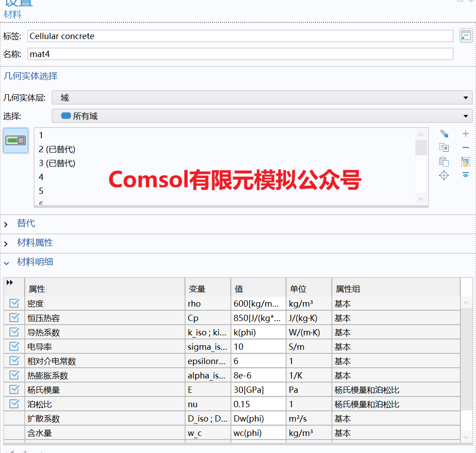Image resolution: width=476 pixels, height=453 pixels.
Task: Toggle the 热膨胀系数 property checkbox
Action: 14,375
